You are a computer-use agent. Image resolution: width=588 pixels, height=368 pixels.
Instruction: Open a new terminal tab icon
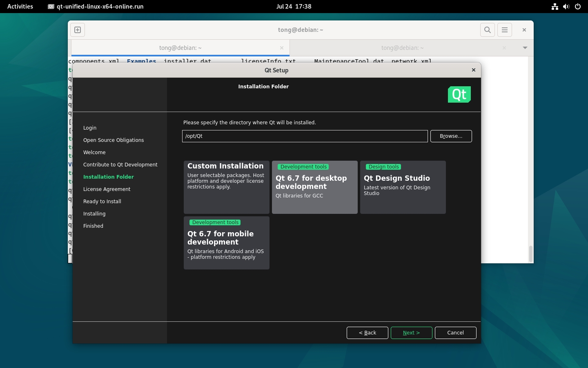click(x=78, y=30)
